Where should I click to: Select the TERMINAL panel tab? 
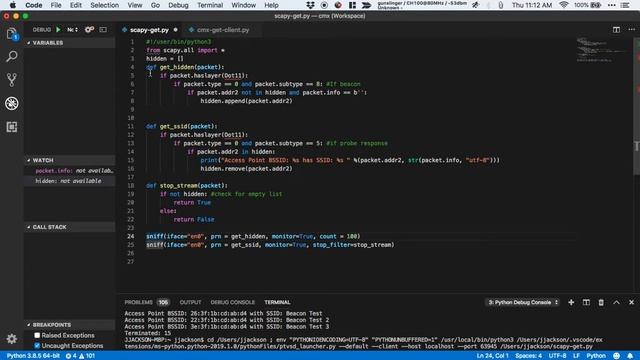click(277, 302)
